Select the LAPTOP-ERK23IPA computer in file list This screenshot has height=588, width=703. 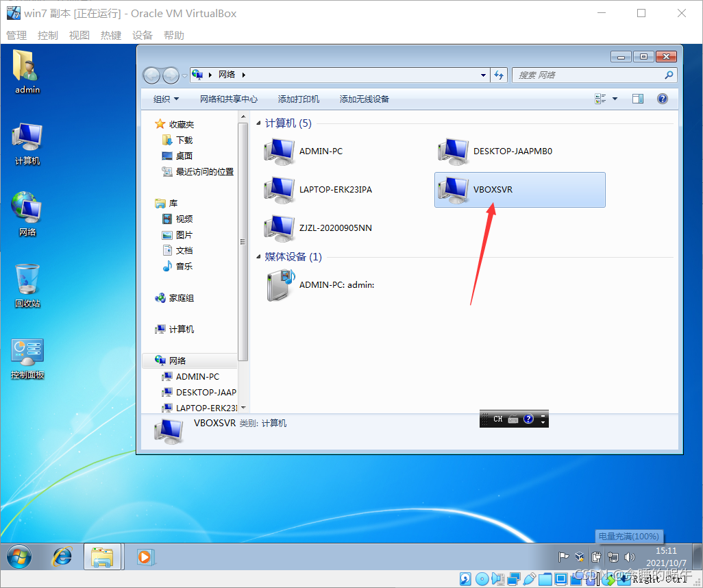[319, 190]
